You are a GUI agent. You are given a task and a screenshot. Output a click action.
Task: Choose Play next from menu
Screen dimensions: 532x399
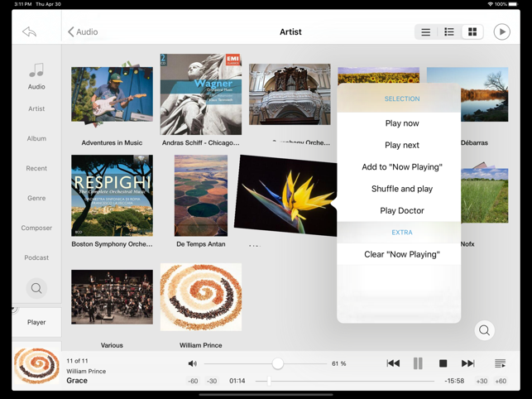click(x=402, y=145)
